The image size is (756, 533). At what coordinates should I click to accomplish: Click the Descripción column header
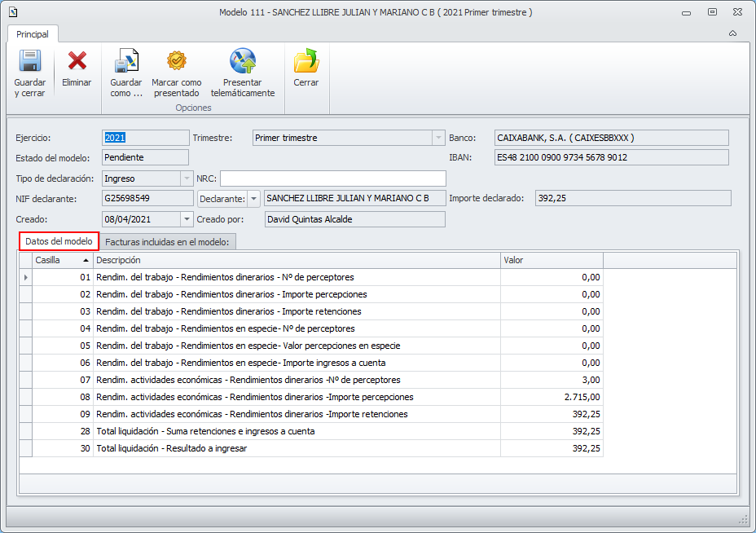click(x=297, y=260)
